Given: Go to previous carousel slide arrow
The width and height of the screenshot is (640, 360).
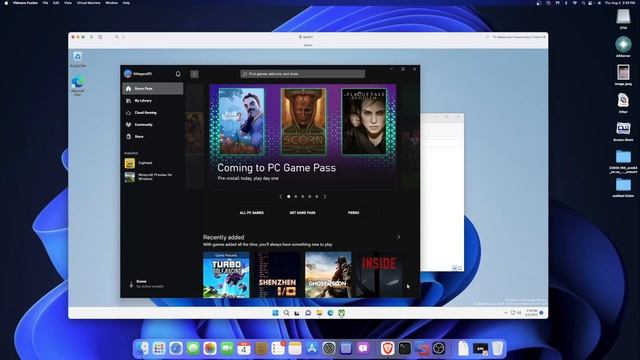Looking at the screenshot, I should 280,196.
